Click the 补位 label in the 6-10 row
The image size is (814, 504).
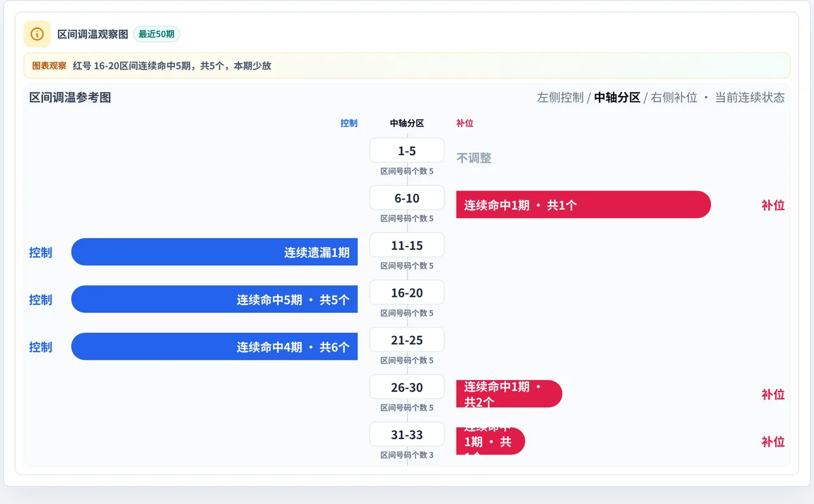pyautogui.click(x=773, y=205)
